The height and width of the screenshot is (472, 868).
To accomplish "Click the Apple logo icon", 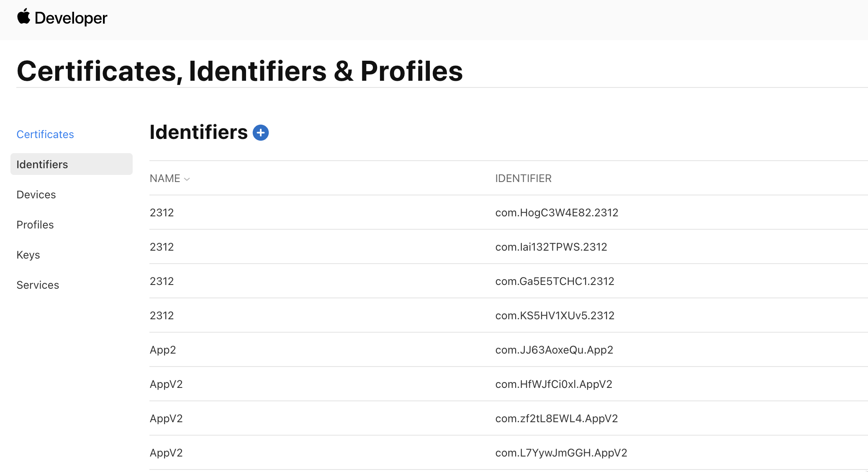I will [23, 17].
